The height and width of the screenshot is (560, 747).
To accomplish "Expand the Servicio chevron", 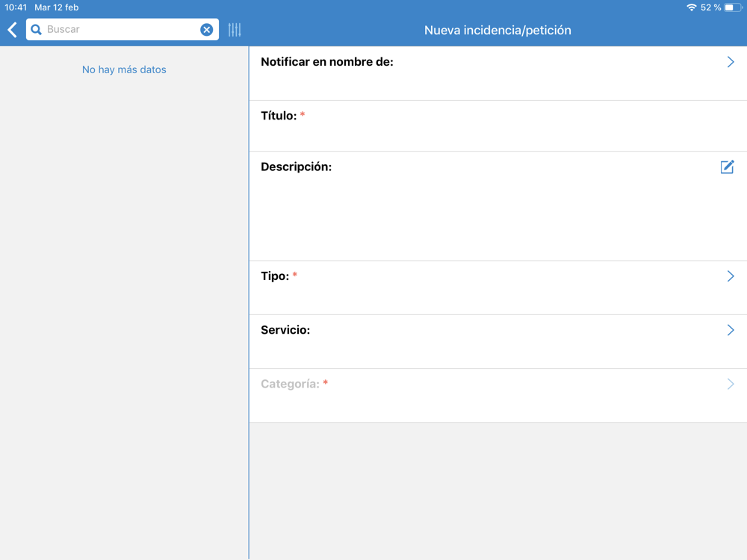I will pos(731,330).
